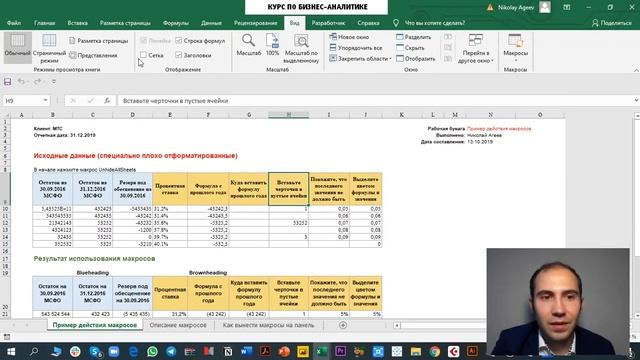This screenshot has width=640, height=360.
Task: Open WhatsApp from the taskbar
Action: [x=152, y=351]
